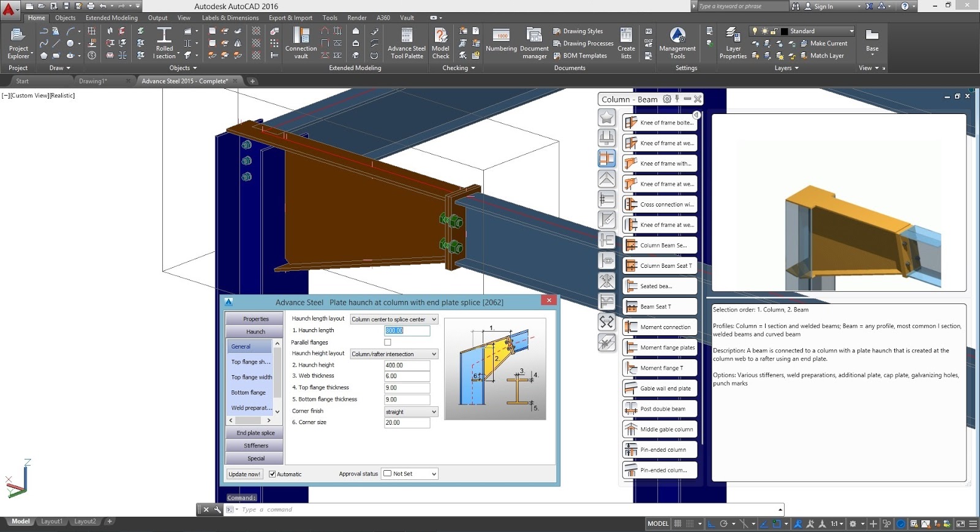The image size is (980, 532).
Task: Open the Labels & Dimensions ribbon tab
Action: (230, 18)
